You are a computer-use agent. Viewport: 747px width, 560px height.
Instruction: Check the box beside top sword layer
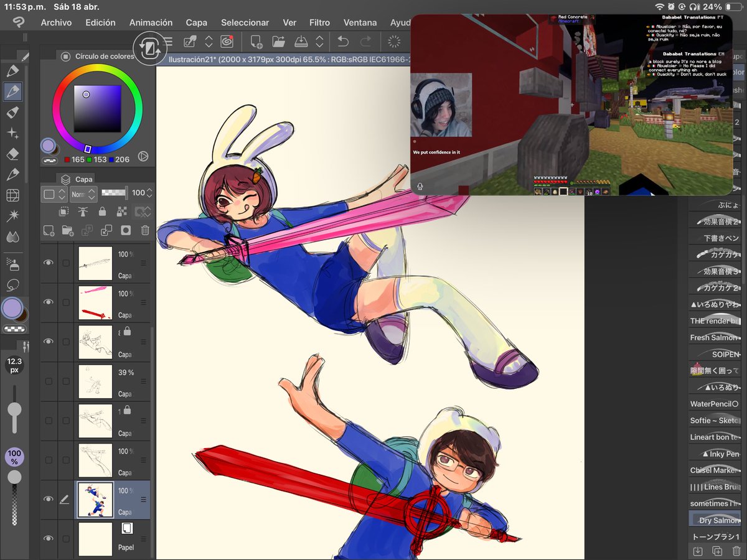click(x=66, y=263)
